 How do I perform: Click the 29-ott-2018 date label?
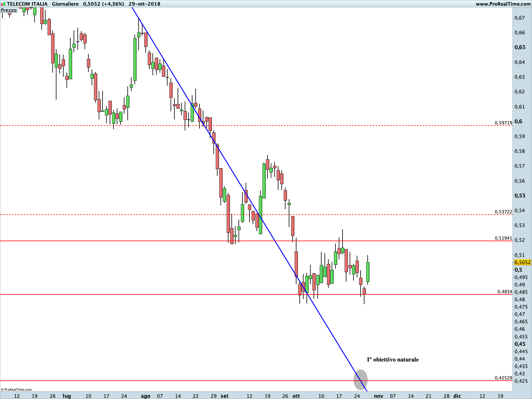(144, 4)
